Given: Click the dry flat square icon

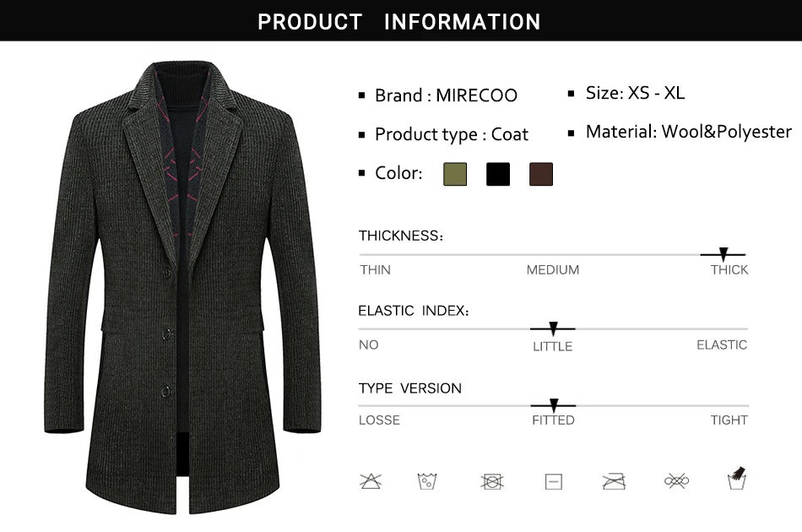Looking at the screenshot, I should click(x=554, y=481).
